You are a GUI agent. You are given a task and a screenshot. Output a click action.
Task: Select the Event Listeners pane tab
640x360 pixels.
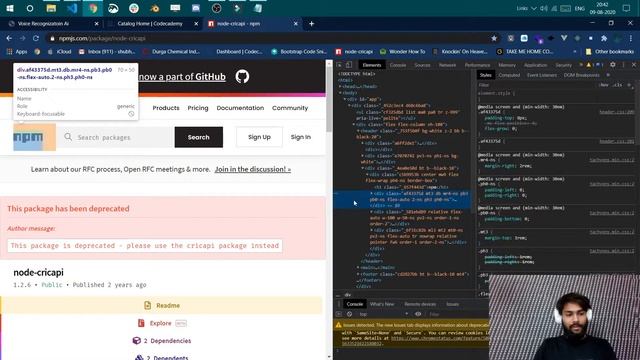click(542, 75)
